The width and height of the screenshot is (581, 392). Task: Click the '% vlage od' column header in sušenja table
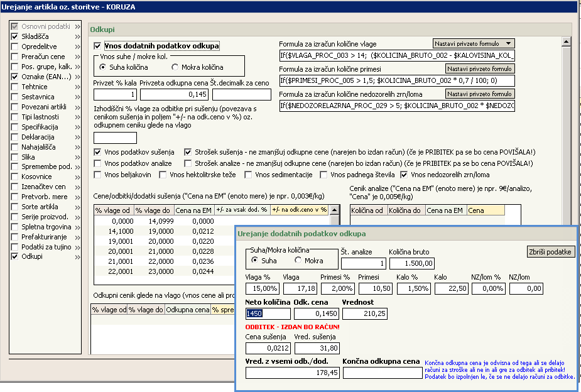click(x=114, y=210)
